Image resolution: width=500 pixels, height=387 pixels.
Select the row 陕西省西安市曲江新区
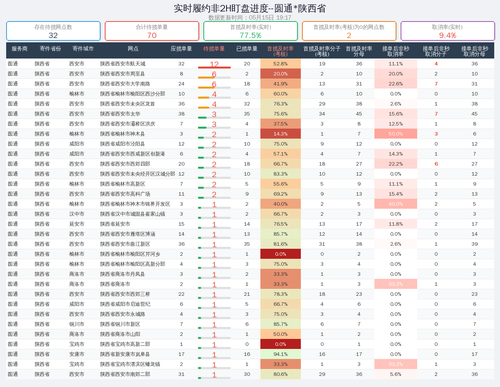250,244
